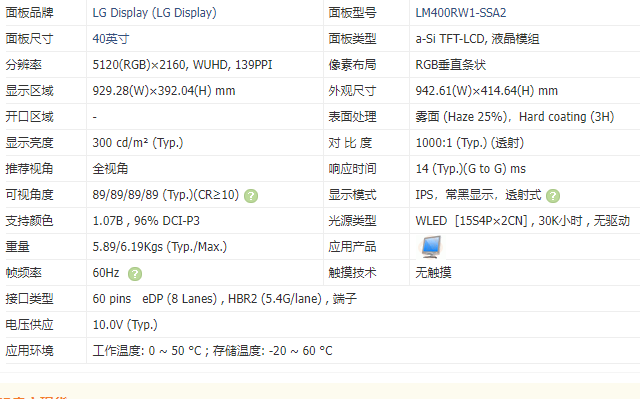This screenshot has width=640, height=399.
Task: Click the 电压供应 label
Action: pyautogui.click(x=29, y=325)
